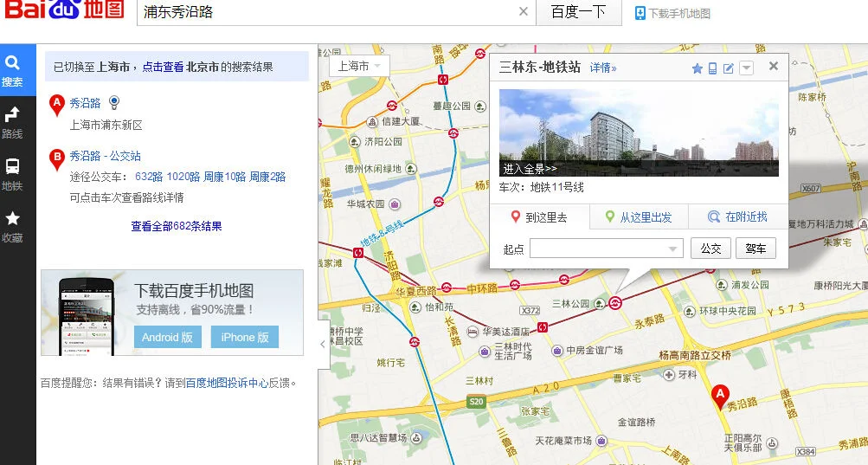The height and width of the screenshot is (465, 868).
Task: Open 详情» details link
Action: pyautogui.click(x=603, y=68)
